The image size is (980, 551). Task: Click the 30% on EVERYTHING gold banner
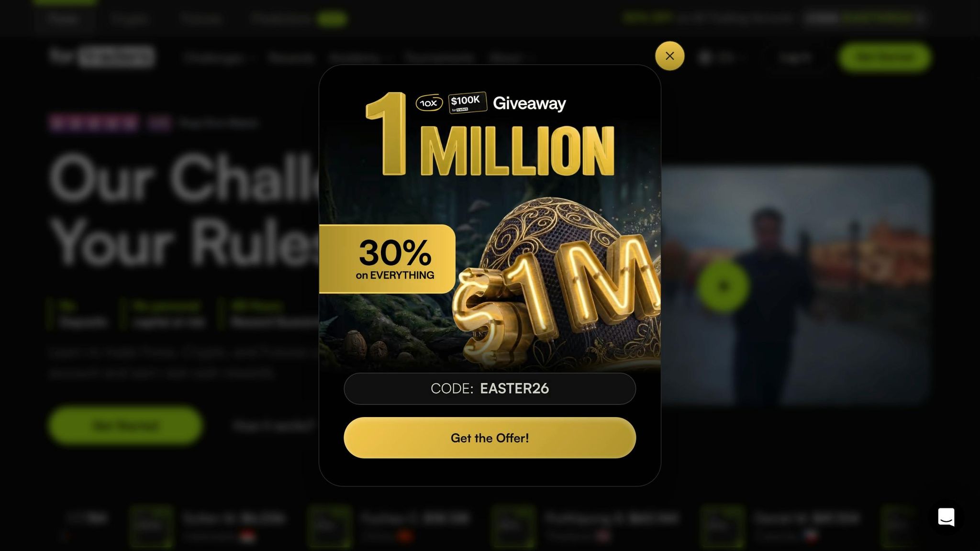(387, 259)
